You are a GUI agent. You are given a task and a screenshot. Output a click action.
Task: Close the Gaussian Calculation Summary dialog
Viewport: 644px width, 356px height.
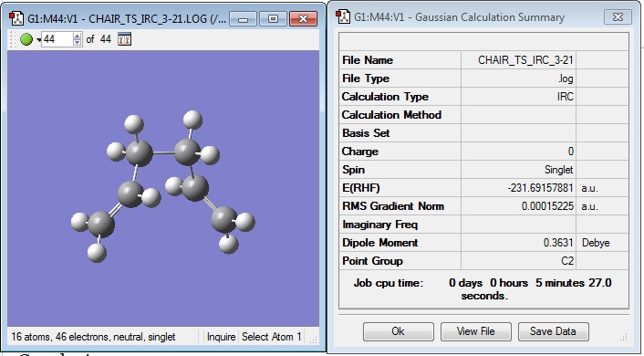(x=618, y=16)
